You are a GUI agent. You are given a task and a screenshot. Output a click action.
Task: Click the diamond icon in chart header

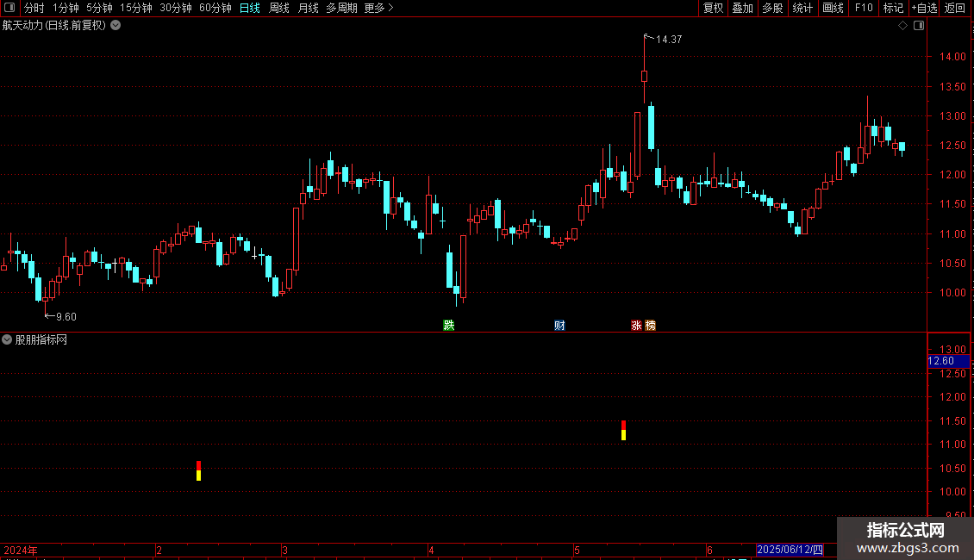pos(903,26)
